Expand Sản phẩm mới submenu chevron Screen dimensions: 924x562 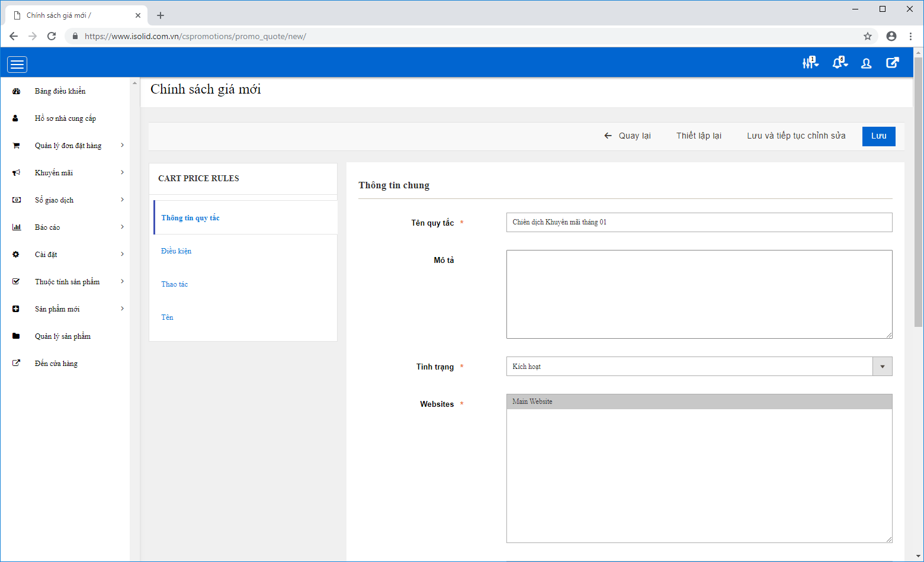point(122,309)
